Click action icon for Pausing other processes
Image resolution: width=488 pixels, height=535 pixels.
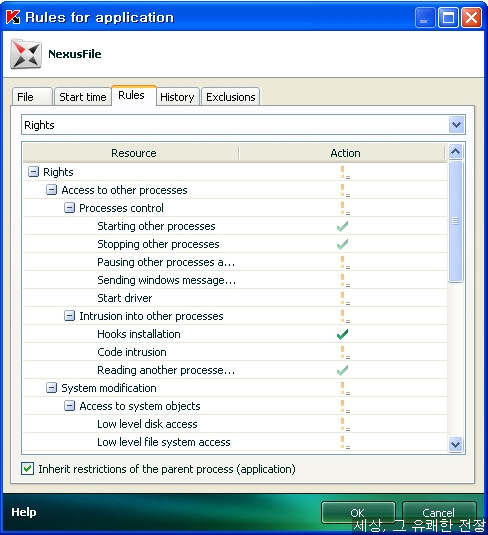click(x=345, y=262)
